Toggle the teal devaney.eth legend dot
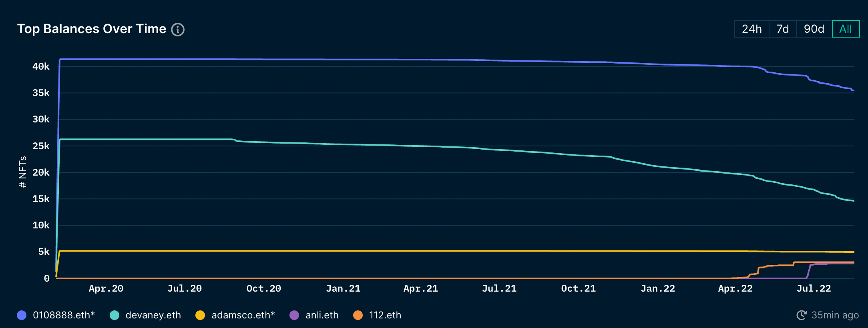Screen dimensions: 868x328 (115, 315)
